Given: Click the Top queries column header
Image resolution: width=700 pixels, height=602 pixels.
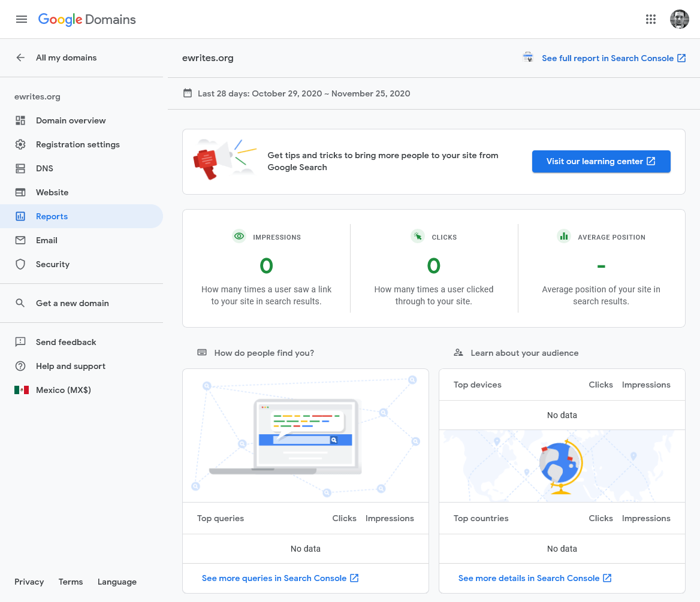Looking at the screenshot, I should pyautogui.click(x=221, y=518).
